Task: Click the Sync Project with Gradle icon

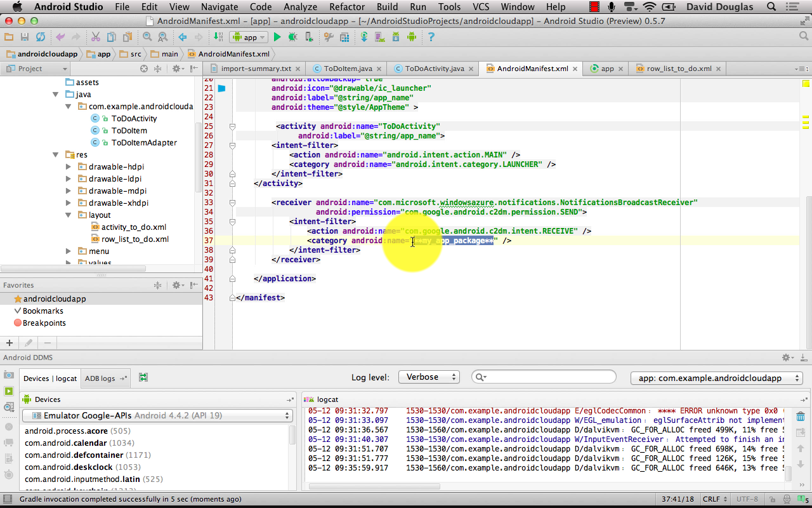Action: pyautogui.click(x=364, y=37)
